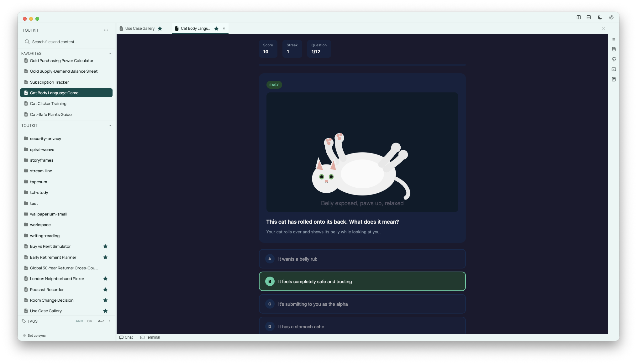Open the TOUTKIT three-dot options menu
Screen dimensions: 637x364
click(106, 30)
